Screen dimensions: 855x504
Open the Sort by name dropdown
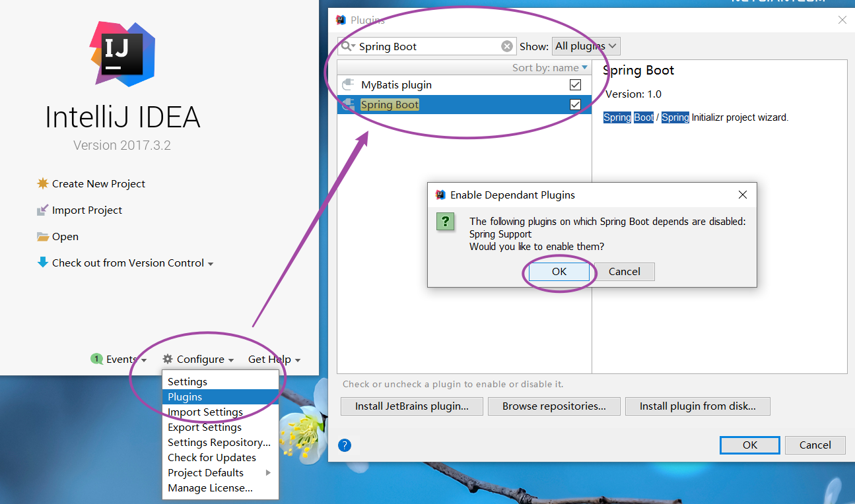(549, 67)
